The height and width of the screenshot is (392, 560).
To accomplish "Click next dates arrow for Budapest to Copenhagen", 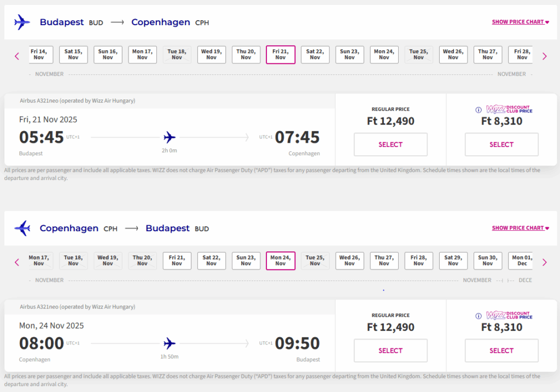I will coord(544,56).
